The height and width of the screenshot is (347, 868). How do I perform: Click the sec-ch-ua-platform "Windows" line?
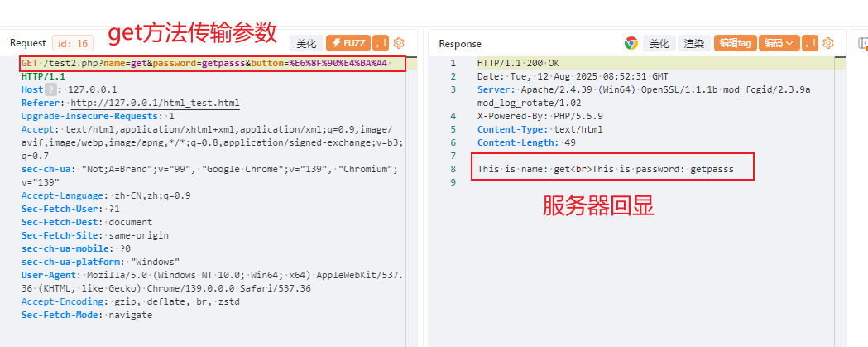101,263
